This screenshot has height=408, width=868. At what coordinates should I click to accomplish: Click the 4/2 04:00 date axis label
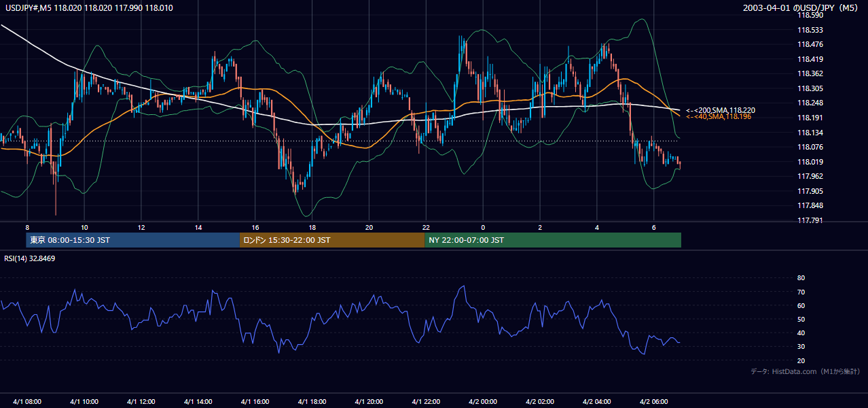pyautogui.click(x=598, y=401)
